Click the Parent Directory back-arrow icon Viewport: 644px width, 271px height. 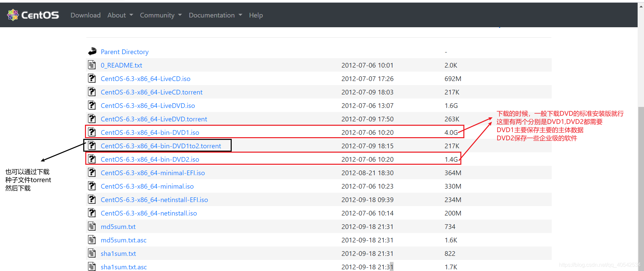(x=92, y=51)
